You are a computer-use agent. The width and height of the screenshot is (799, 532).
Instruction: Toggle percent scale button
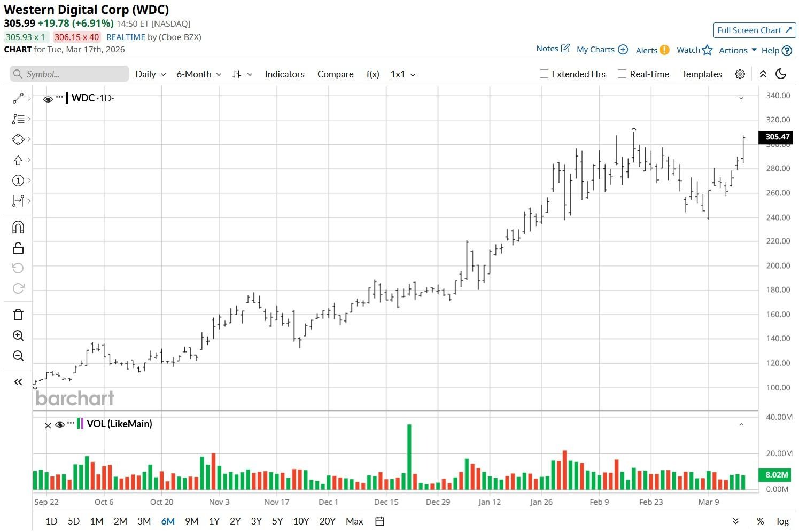[x=760, y=521]
